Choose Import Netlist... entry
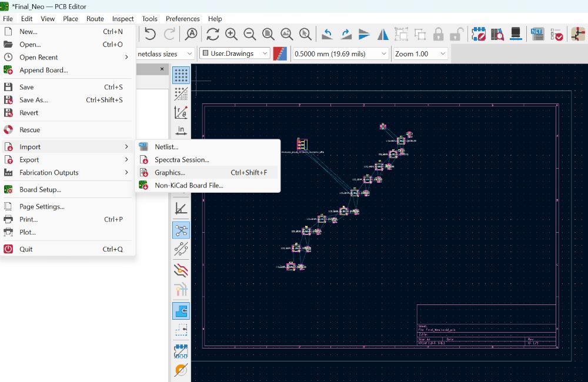Viewport: 588px width, 382px height. point(208,147)
